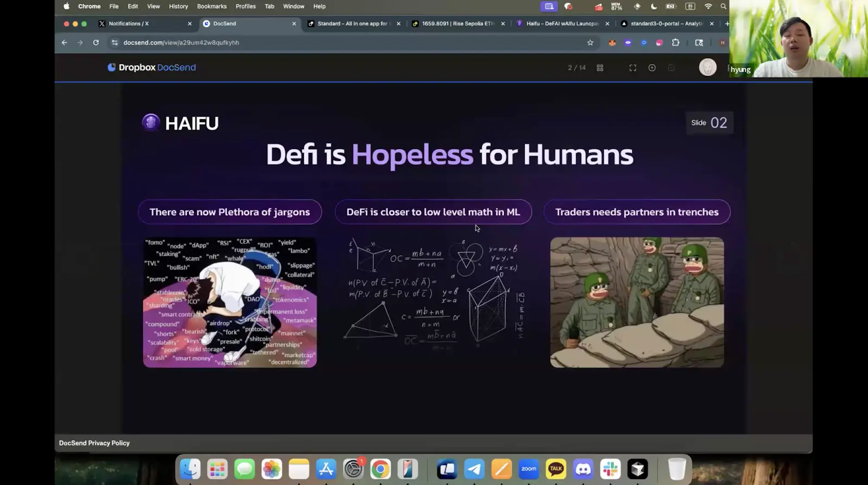Go back to the previous page
868x485 pixels.
[65, 42]
